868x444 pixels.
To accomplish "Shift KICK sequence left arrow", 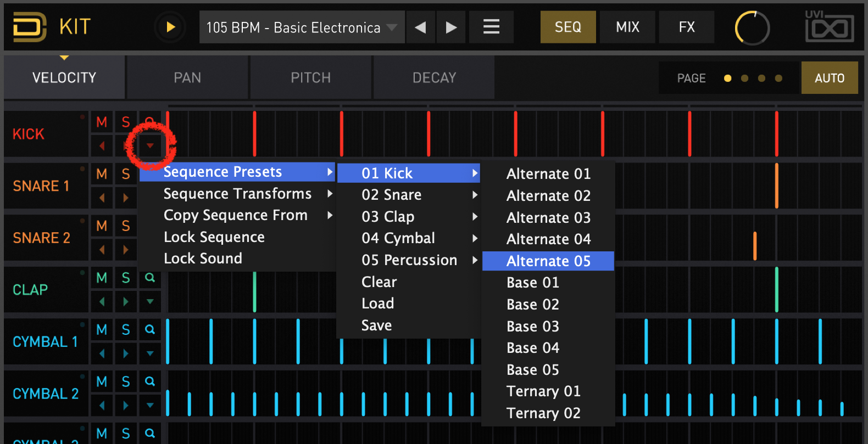I will (102, 145).
